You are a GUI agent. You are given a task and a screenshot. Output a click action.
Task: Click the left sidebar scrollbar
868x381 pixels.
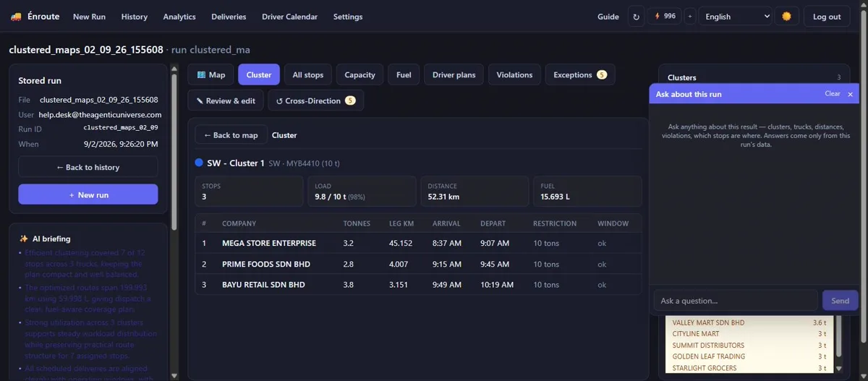pyautogui.click(x=174, y=152)
